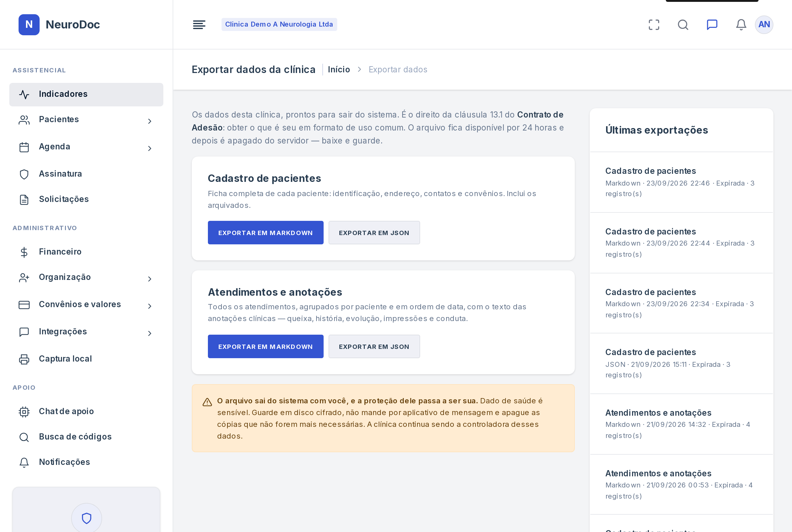
Task: Open the chat bubble icon in header
Action: click(712, 24)
